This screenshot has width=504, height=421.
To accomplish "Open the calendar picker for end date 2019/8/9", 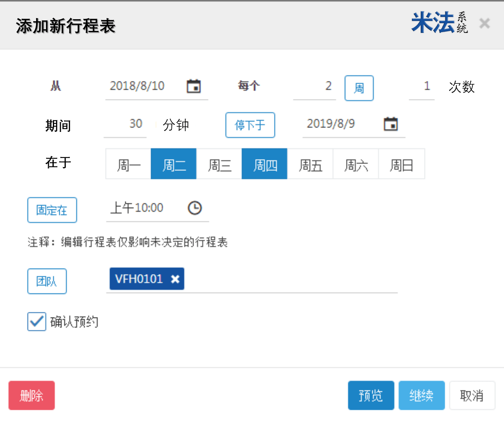I will click(x=391, y=124).
